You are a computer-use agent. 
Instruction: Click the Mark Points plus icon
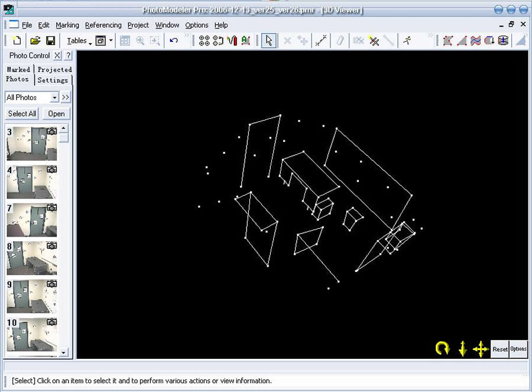click(302, 41)
